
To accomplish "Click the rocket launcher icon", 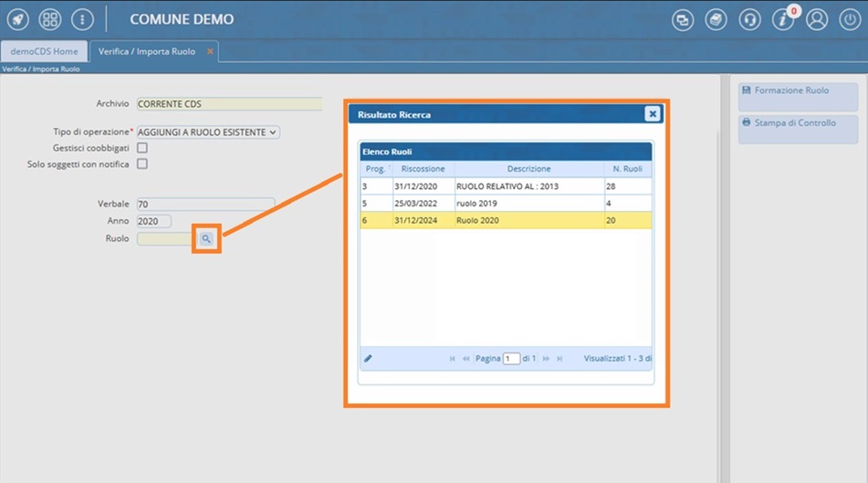I will pos(17,19).
